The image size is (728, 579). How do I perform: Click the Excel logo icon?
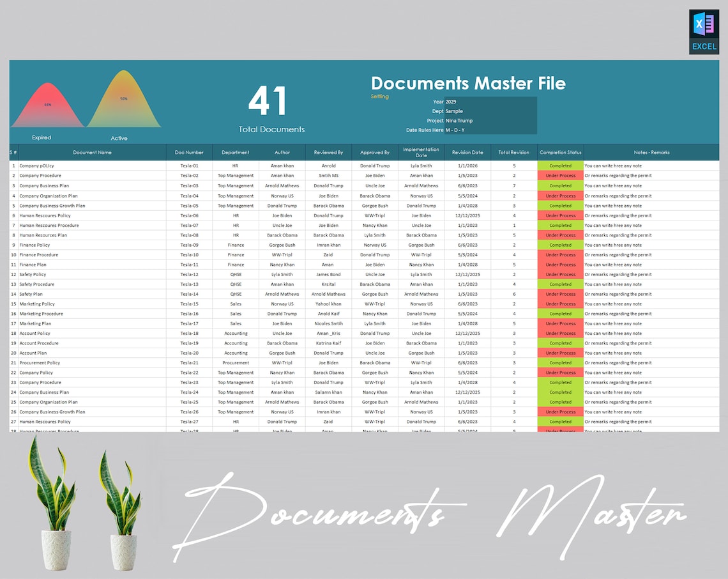point(704,31)
